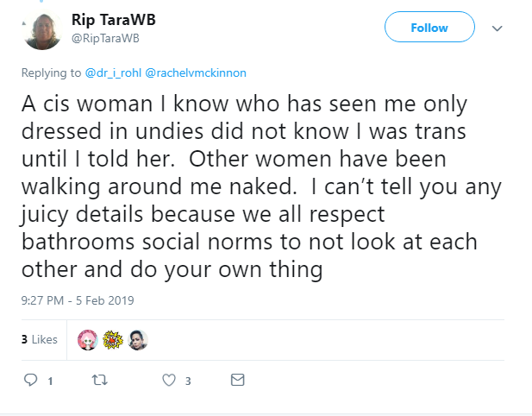Click the envelope direct message icon

[x=237, y=380]
